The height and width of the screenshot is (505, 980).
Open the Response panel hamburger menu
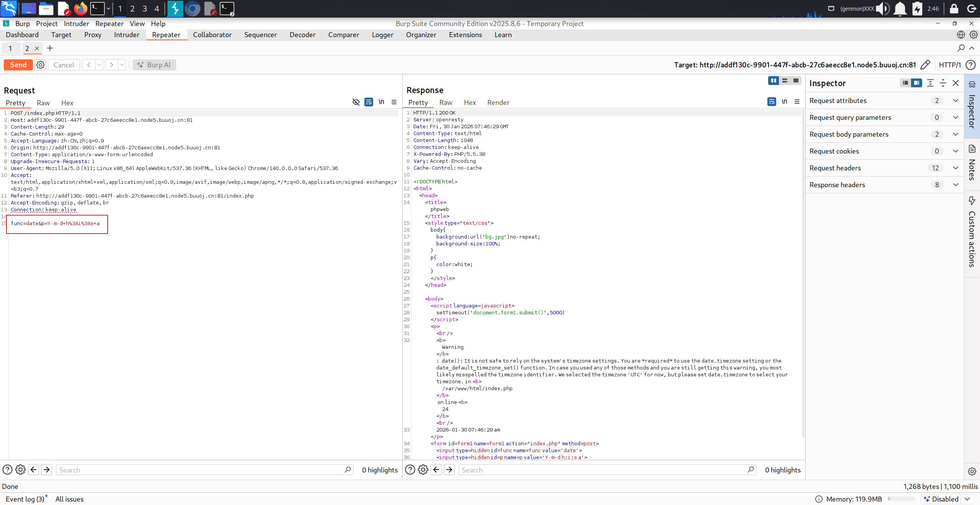pos(797,101)
